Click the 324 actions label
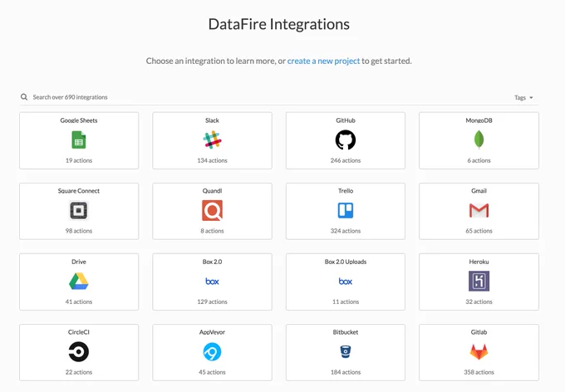 pyautogui.click(x=346, y=231)
